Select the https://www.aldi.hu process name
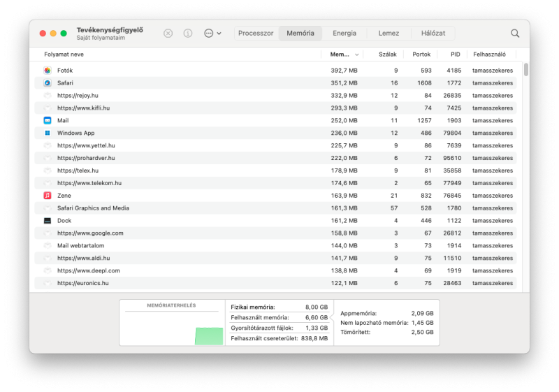 pos(83,258)
